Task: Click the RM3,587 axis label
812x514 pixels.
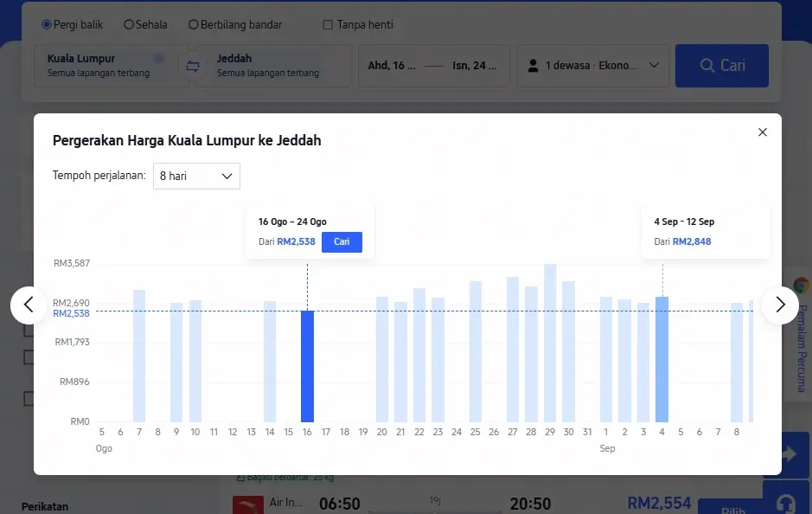Action: (x=72, y=263)
